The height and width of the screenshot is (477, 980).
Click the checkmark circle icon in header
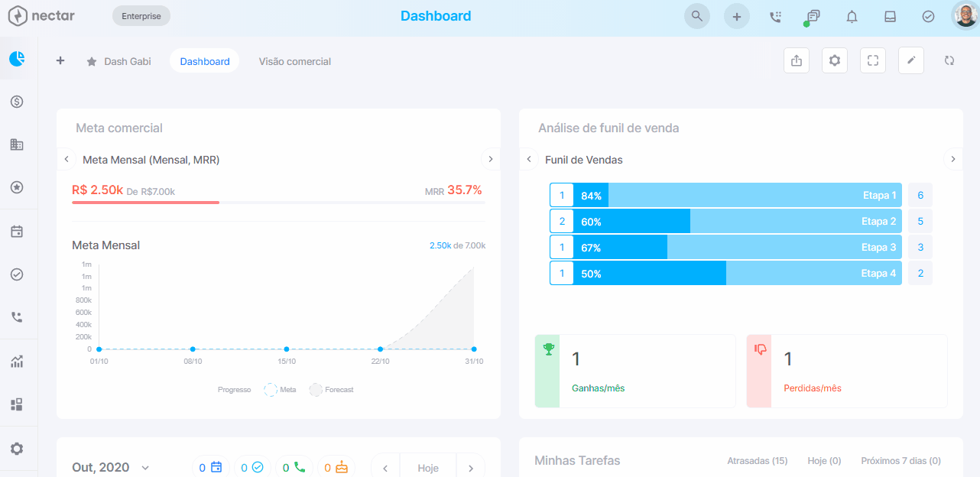[x=928, y=16]
